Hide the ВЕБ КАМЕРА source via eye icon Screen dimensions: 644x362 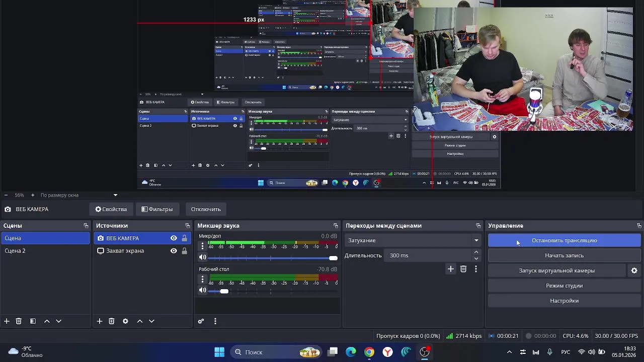pyautogui.click(x=174, y=238)
